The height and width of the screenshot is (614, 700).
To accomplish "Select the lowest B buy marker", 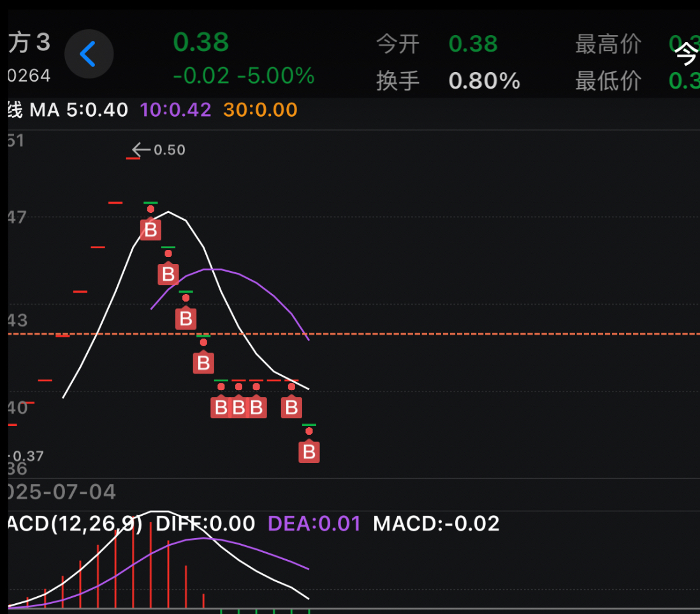I will point(309,451).
